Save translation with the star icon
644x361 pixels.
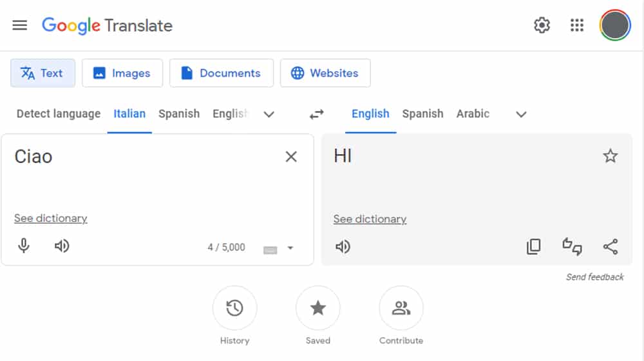click(611, 156)
